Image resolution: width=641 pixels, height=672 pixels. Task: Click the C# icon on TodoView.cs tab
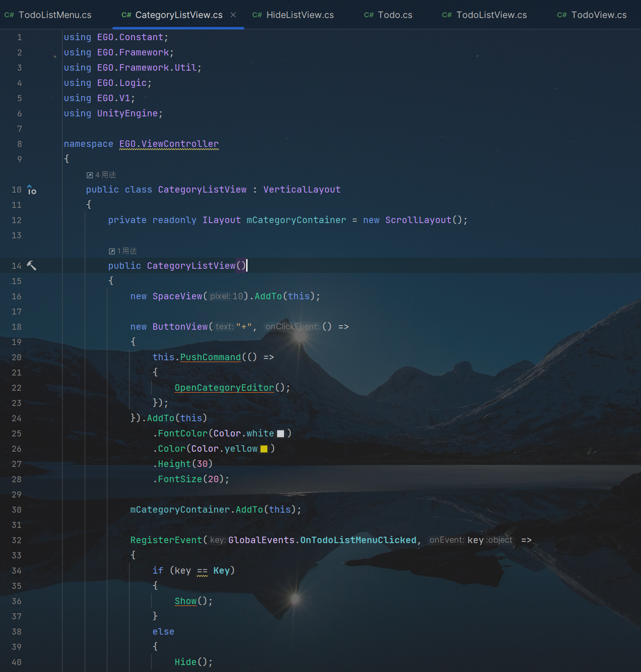click(562, 15)
